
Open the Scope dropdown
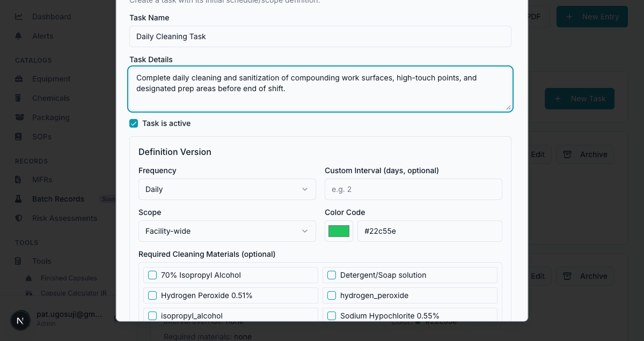tap(226, 231)
